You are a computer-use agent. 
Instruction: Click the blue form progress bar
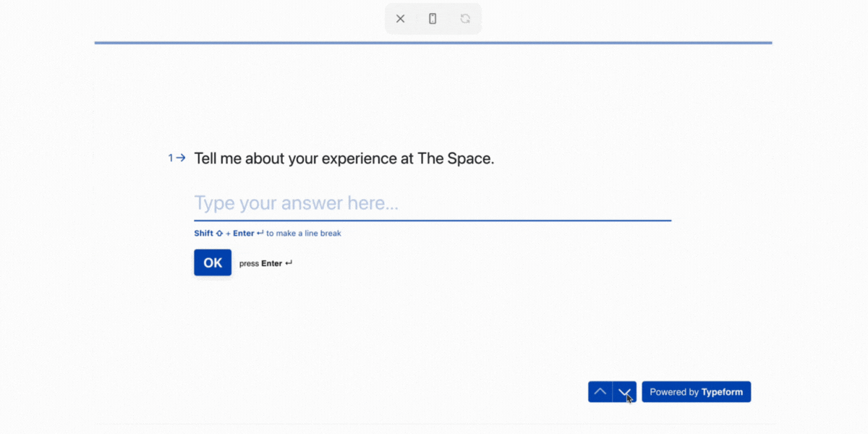pos(433,43)
